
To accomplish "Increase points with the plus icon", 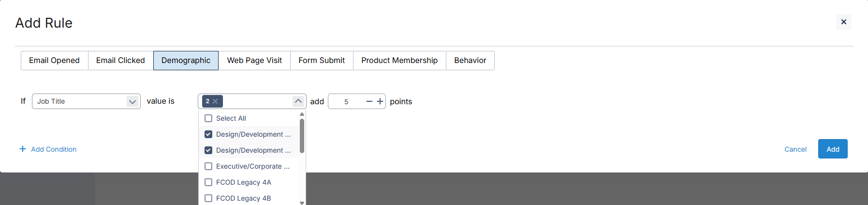I will point(380,101).
